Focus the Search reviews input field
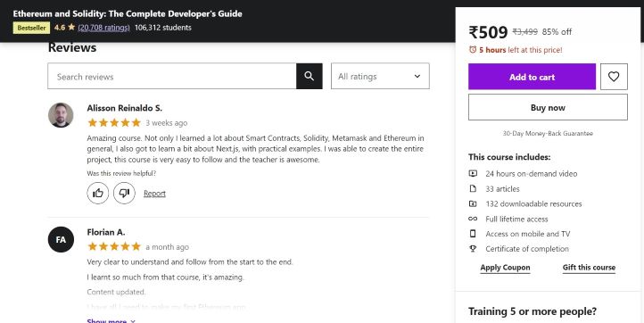The image size is (644, 323). point(172,76)
